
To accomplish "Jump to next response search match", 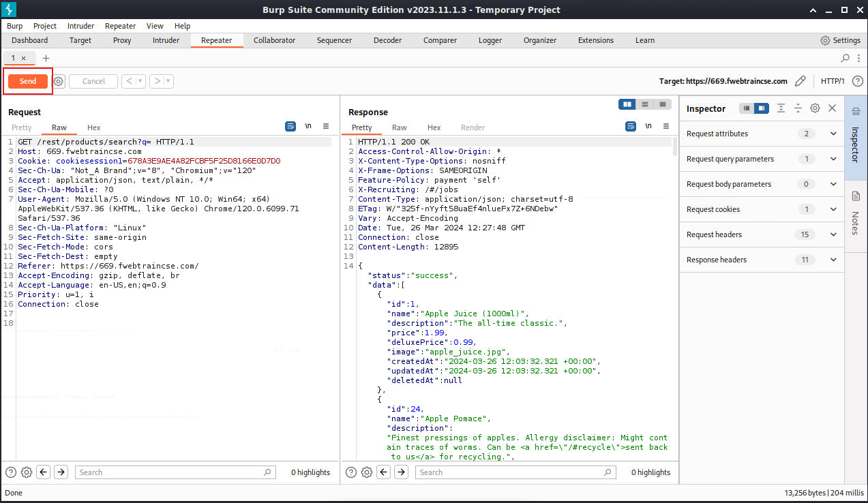I will tap(401, 472).
